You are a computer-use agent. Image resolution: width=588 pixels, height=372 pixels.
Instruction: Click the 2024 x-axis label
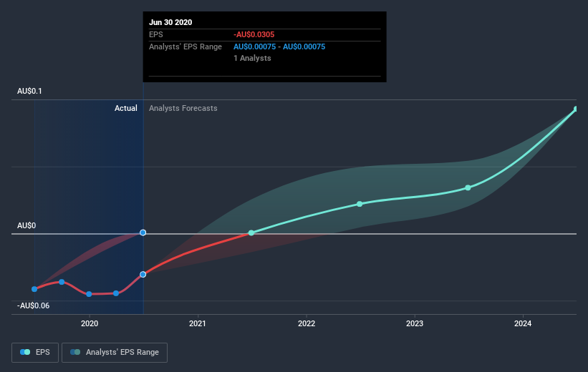(523, 323)
